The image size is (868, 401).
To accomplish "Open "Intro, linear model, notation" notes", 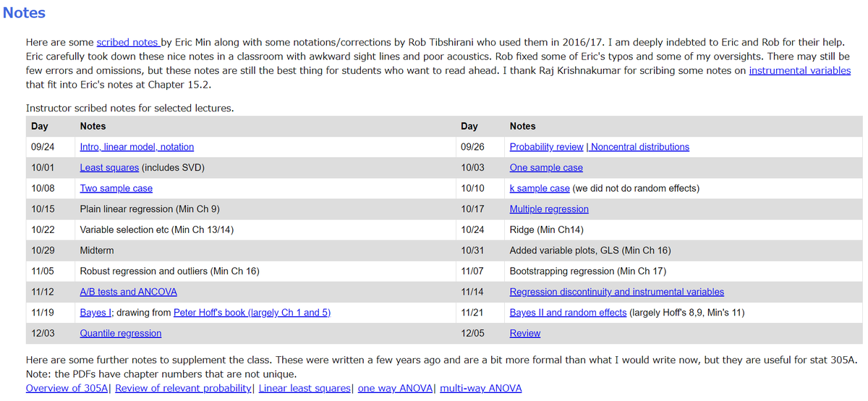I will click(x=137, y=147).
